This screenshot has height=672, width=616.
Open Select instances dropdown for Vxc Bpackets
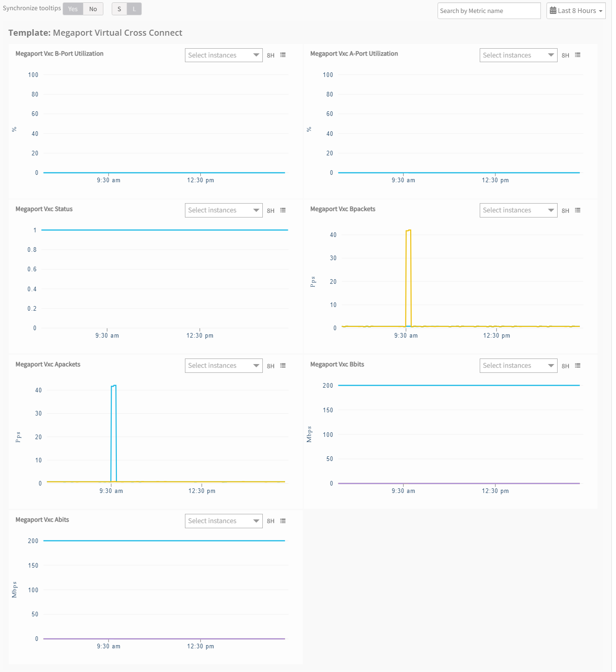[x=518, y=210]
